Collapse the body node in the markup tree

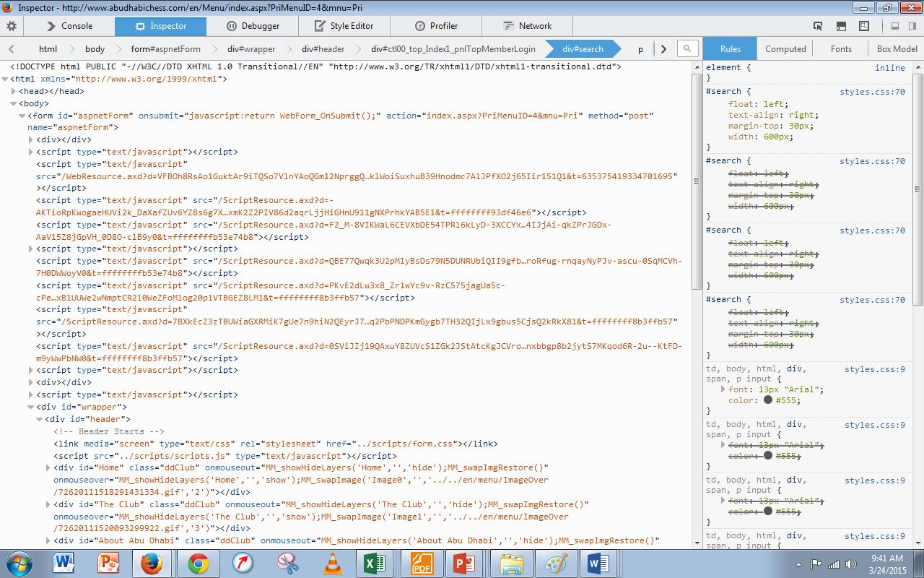tap(14, 104)
